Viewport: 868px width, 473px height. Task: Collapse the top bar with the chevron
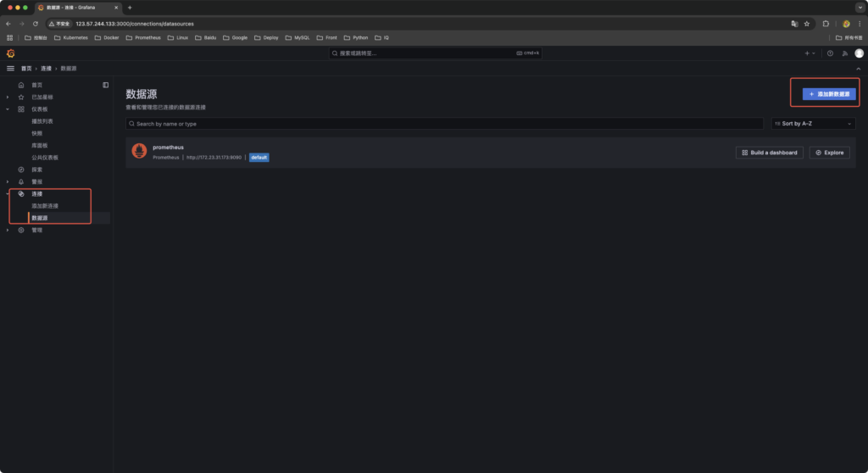tap(858, 68)
